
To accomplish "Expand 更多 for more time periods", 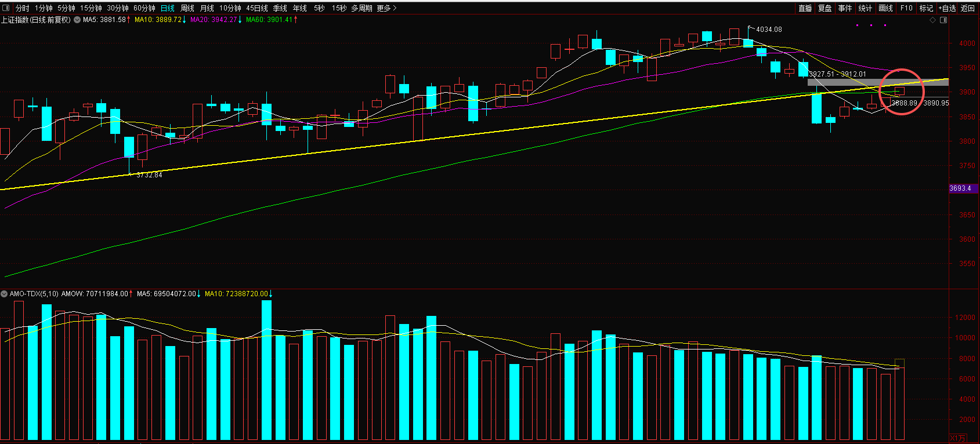I will pos(386,8).
